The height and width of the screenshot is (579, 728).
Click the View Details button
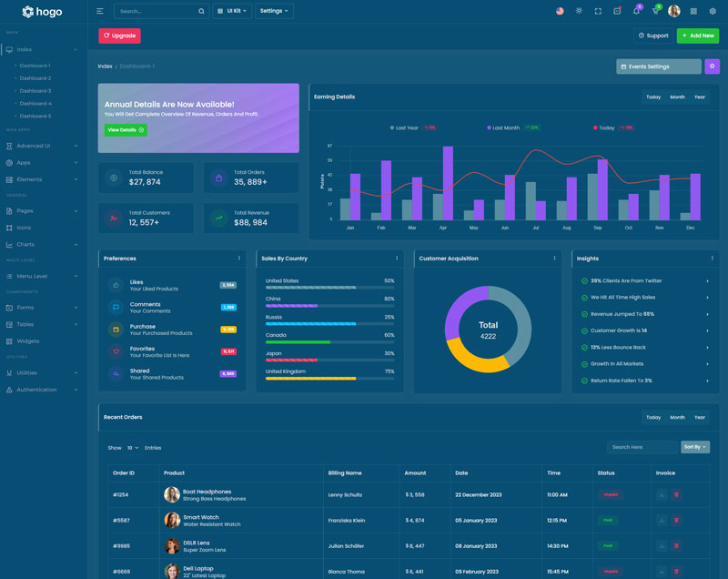pyautogui.click(x=125, y=130)
